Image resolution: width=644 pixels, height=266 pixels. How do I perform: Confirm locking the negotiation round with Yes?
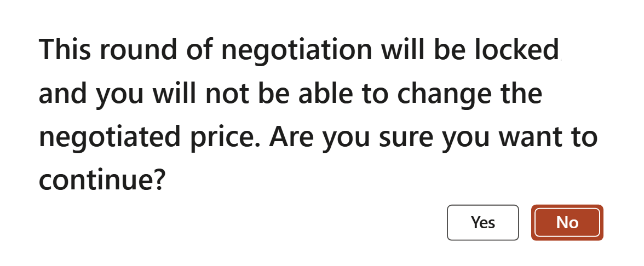pyautogui.click(x=482, y=222)
